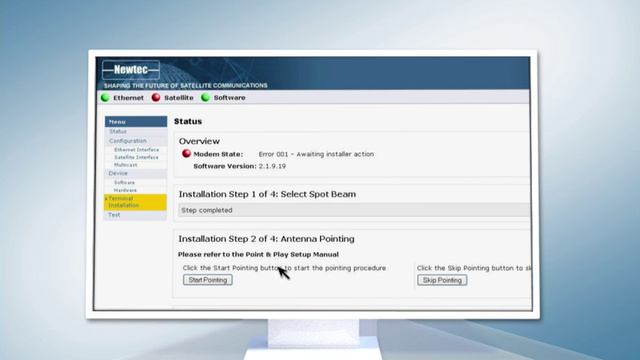This screenshot has width=640, height=360.
Task: Click 'Please refer to the Point & Play Setup Manual'
Action: tap(258, 254)
